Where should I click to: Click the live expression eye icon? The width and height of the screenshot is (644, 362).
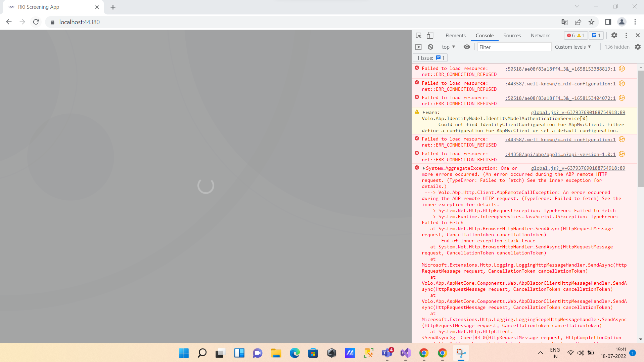(467, 47)
